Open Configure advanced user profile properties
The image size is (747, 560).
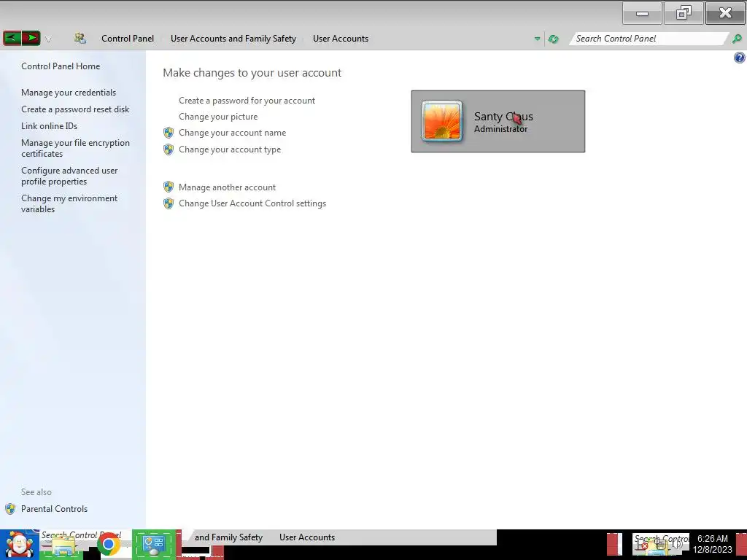pos(69,176)
